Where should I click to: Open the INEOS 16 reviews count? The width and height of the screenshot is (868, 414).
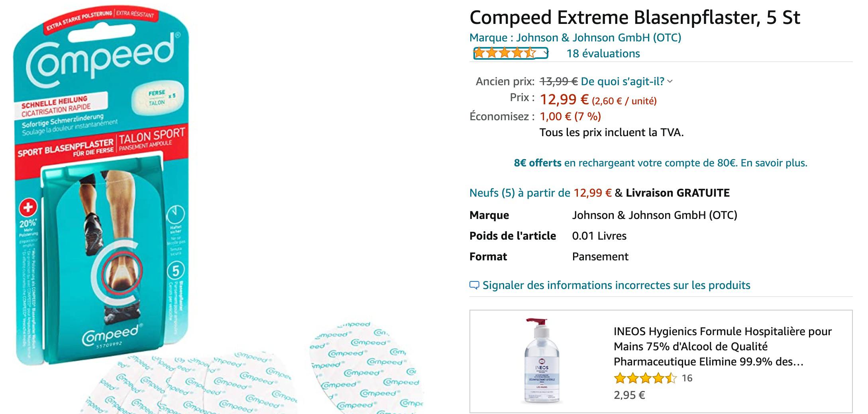point(687,378)
